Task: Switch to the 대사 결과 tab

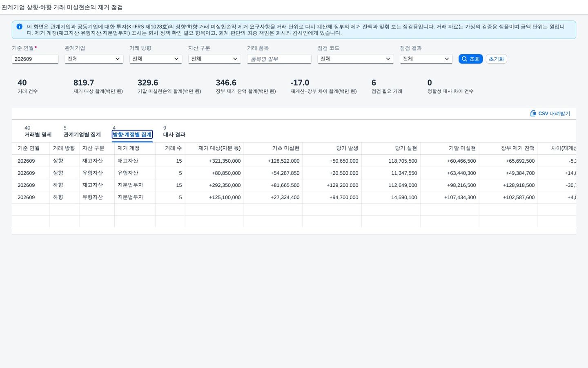Action: click(174, 135)
